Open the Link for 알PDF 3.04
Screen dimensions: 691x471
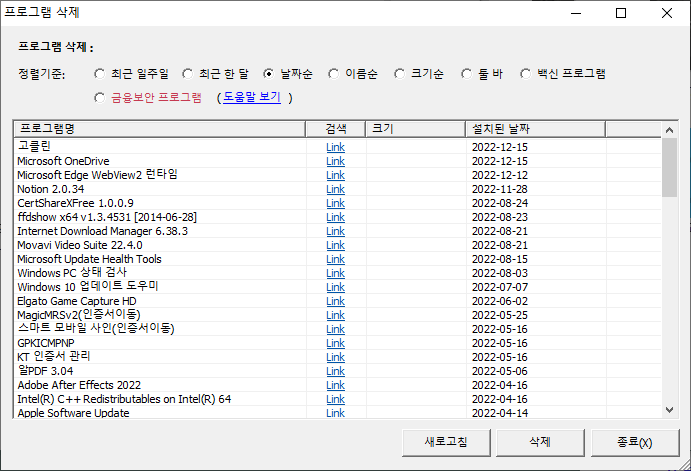335,371
